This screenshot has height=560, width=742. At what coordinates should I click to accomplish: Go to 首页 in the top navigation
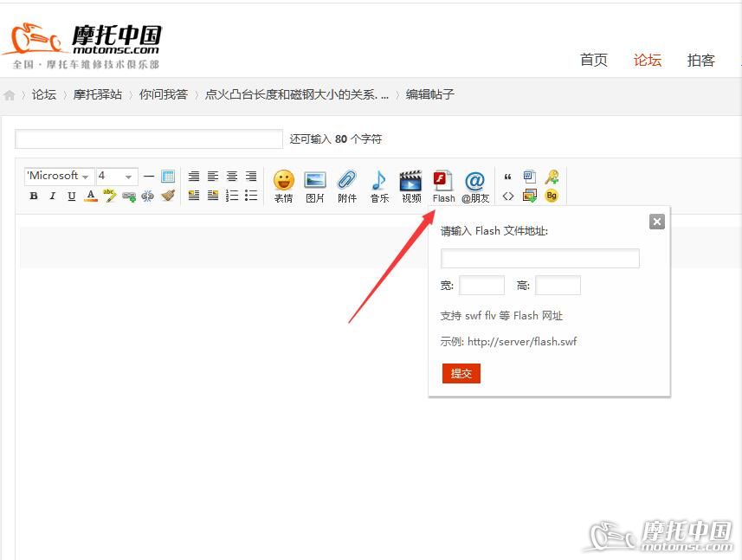tap(594, 60)
